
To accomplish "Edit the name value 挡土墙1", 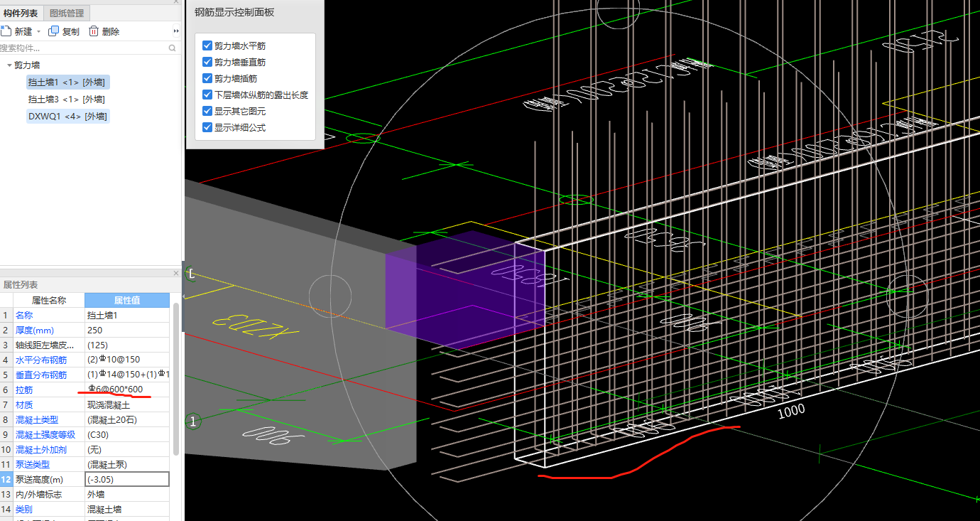I will click(x=127, y=316).
